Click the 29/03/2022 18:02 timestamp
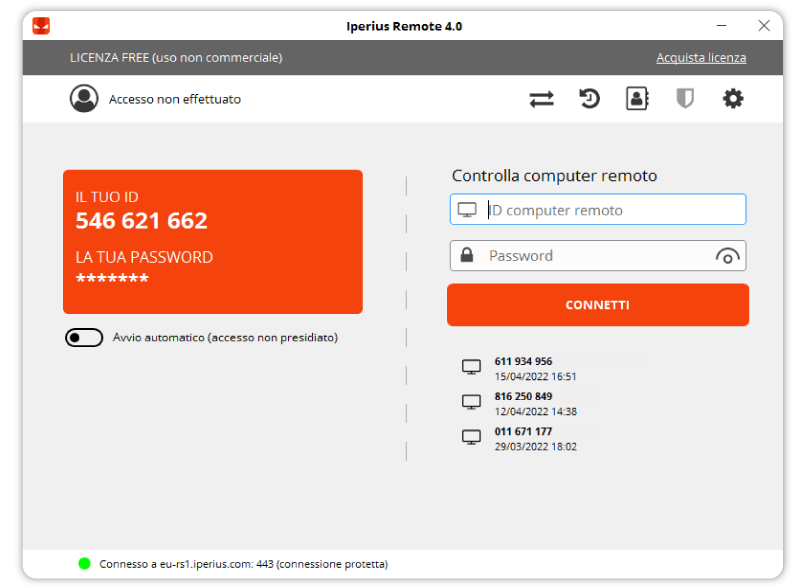Image resolution: width=800 pixels, height=588 pixels. pos(535,447)
